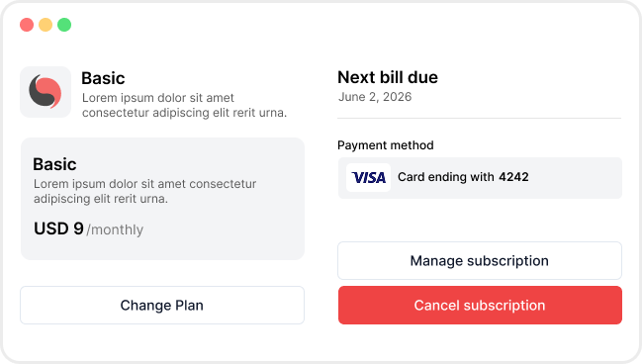Select Manage subscription button
Image resolution: width=642 pixels, height=364 pixels.
[x=480, y=261]
